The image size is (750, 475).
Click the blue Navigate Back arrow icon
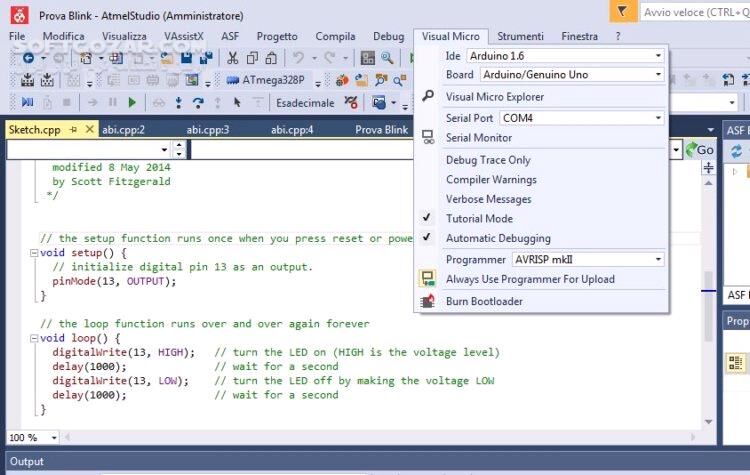click(x=27, y=58)
